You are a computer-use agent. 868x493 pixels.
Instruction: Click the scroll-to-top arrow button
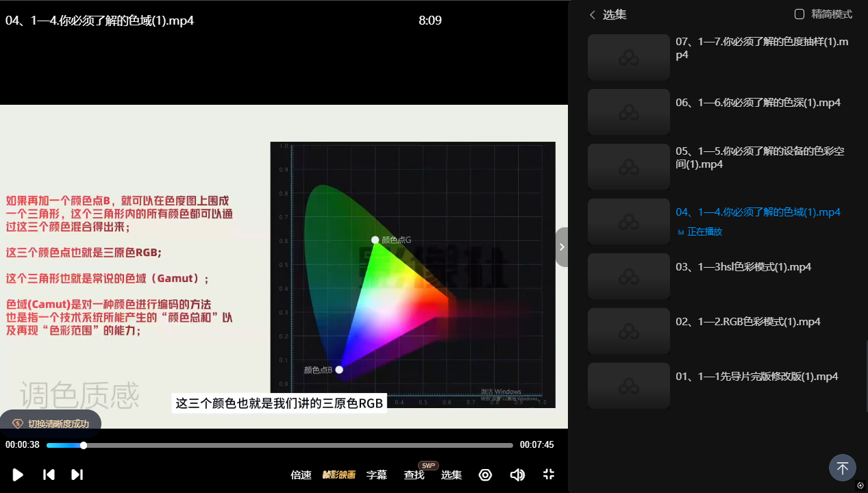pyautogui.click(x=843, y=468)
